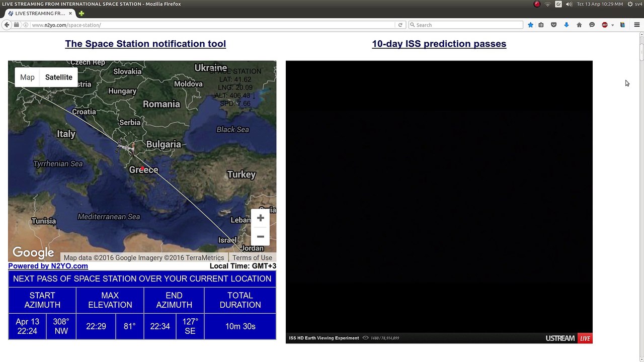Click the 10m 30s duration cell

tap(240, 326)
